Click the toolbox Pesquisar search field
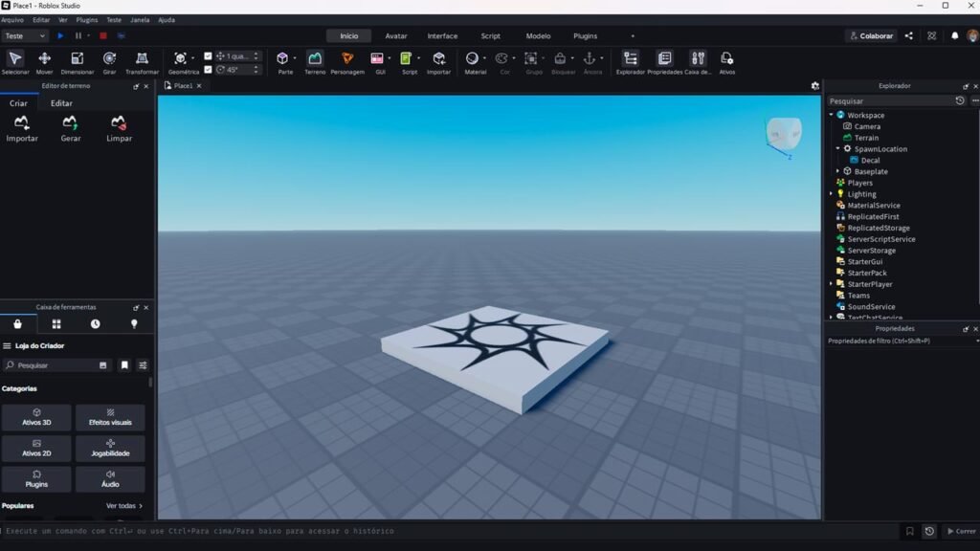980x551 pixels. (55, 365)
